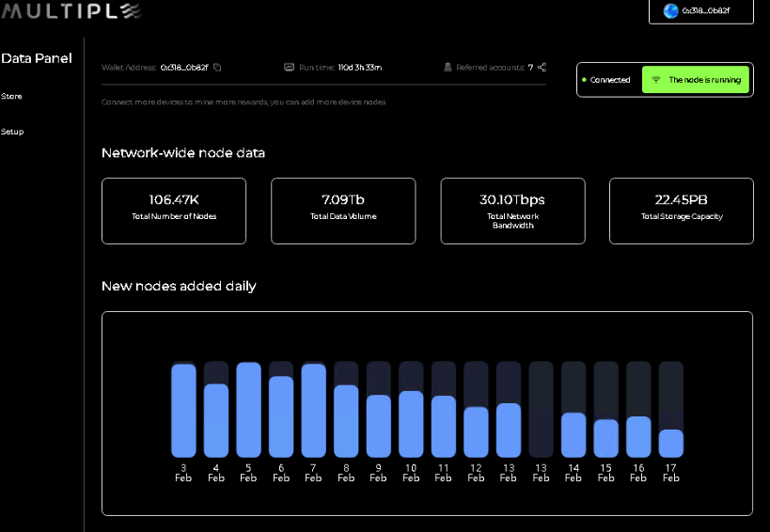Click the wallet avatar globe icon
This screenshot has width=770, height=532.
[670, 10]
